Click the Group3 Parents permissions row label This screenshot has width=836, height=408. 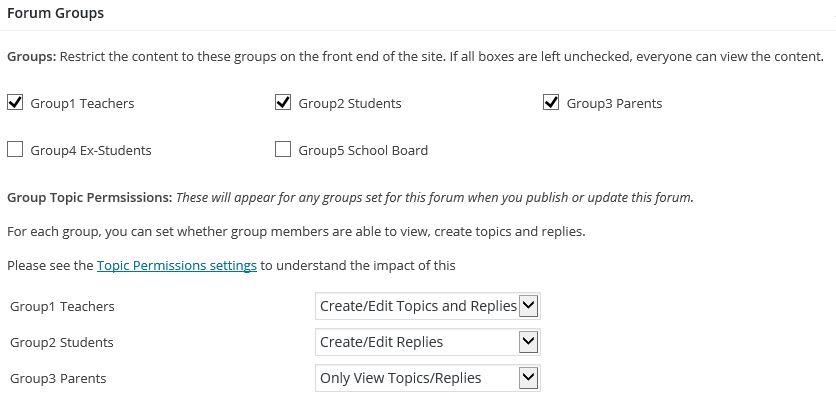(58, 379)
